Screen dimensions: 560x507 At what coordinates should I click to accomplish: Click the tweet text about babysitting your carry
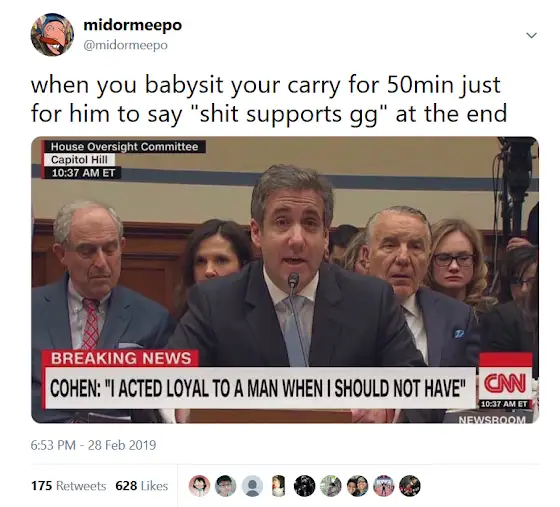pyautogui.click(x=269, y=100)
